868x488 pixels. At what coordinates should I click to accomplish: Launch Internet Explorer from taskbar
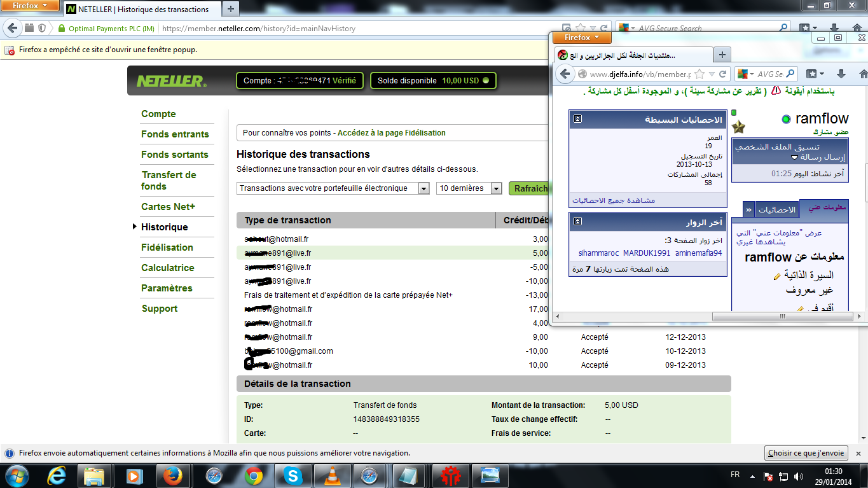[58, 475]
